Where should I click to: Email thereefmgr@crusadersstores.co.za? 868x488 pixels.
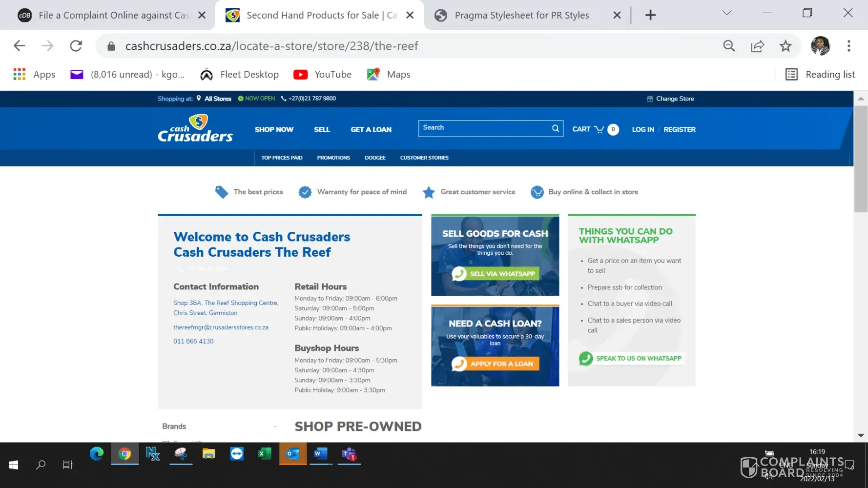click(221, 327)
